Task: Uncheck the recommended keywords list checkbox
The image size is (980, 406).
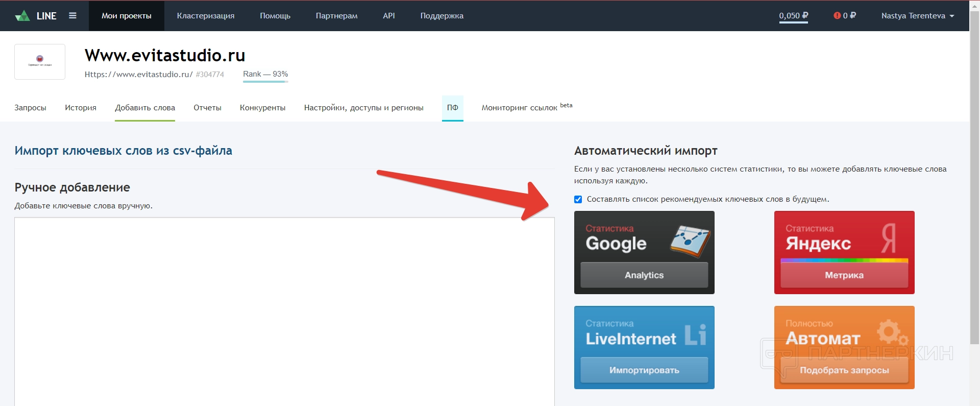Action: [x=578, y=199]
